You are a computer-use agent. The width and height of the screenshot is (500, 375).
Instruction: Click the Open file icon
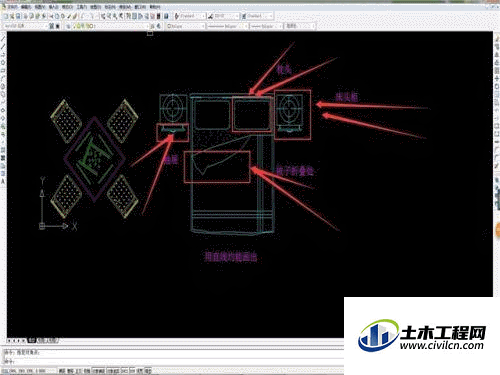(12, 16)
